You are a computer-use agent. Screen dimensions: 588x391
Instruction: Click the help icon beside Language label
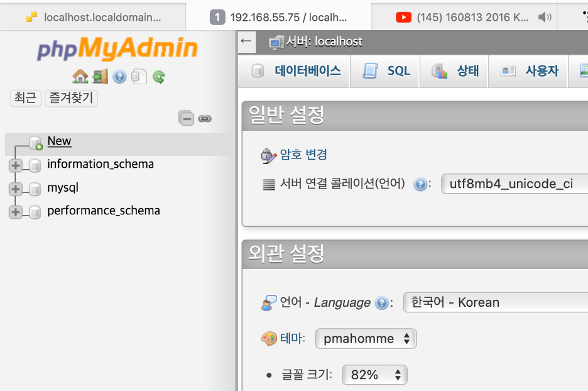point(382,303)
